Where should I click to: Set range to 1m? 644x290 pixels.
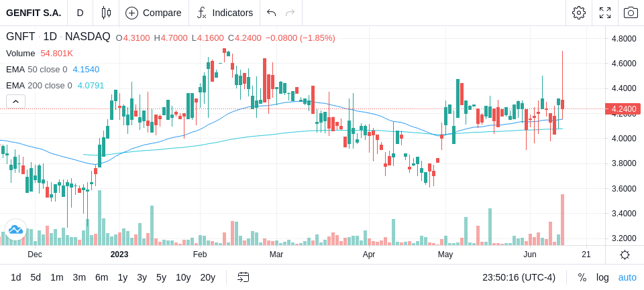click(x=56, y=278)
